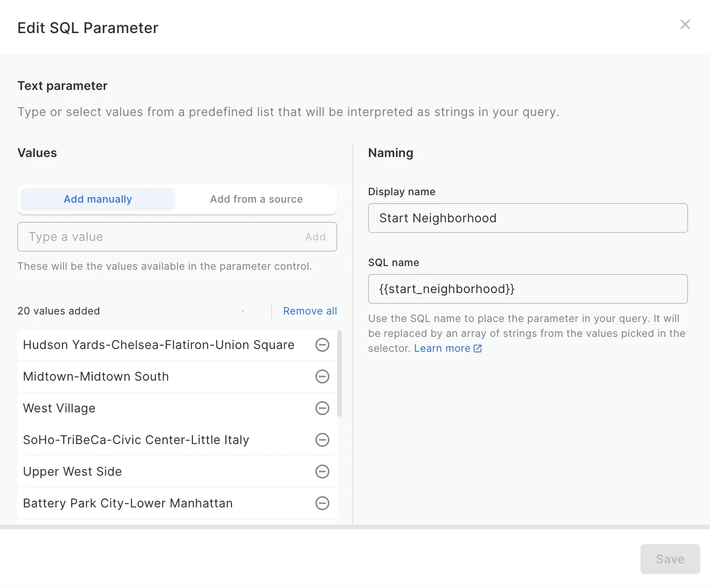Viewport: 710px width, 588px height.
Task: Switch to Add from a source tab
Action: coord(256,199)
